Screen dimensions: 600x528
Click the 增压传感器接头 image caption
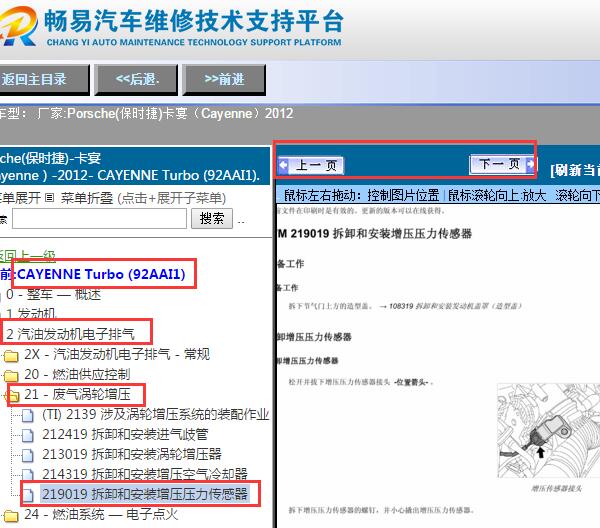(557, 488)
